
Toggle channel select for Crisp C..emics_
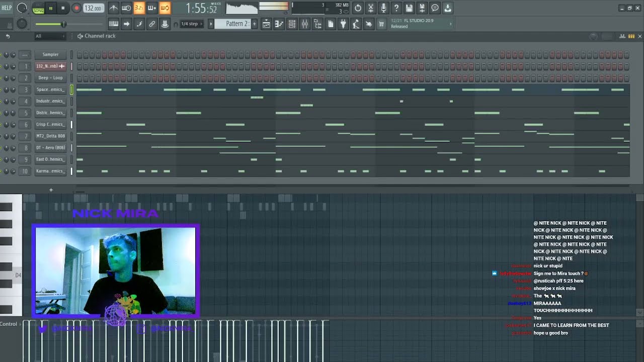tap(71, 125)
